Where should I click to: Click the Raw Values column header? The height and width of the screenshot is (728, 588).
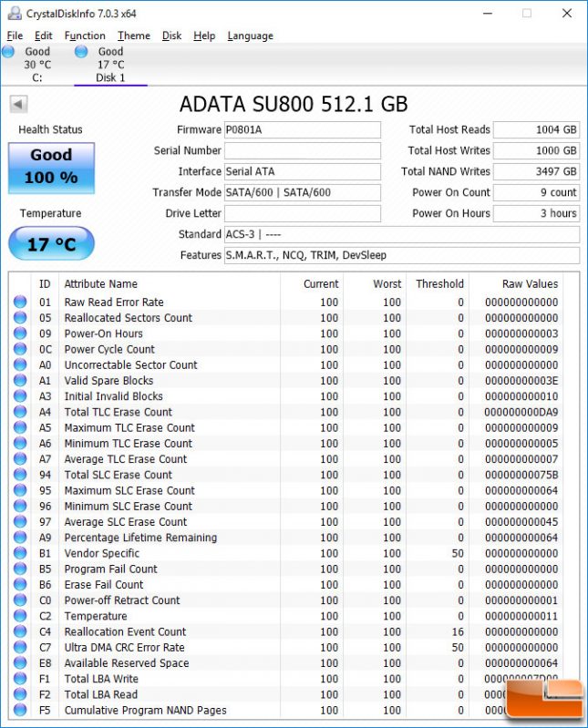pyautogui.click(x=530, y=283)
